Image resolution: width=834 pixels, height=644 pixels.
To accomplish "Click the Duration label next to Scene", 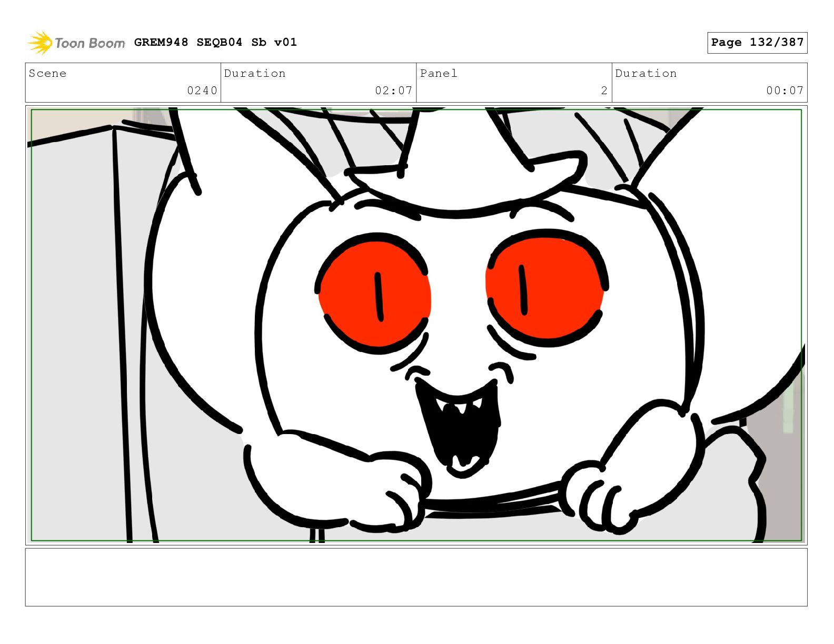I will 255,73.
